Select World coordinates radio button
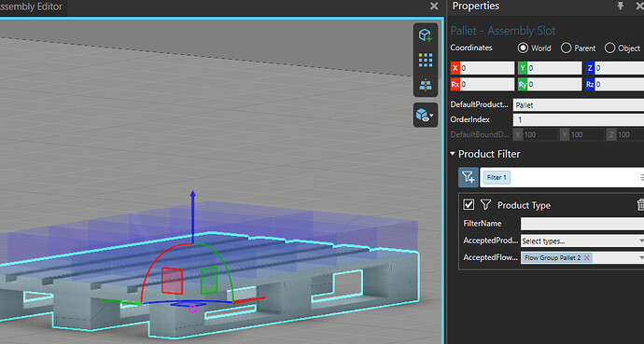Image resolution: width=644 pixels, height=344 pixels. click(523, 48)
